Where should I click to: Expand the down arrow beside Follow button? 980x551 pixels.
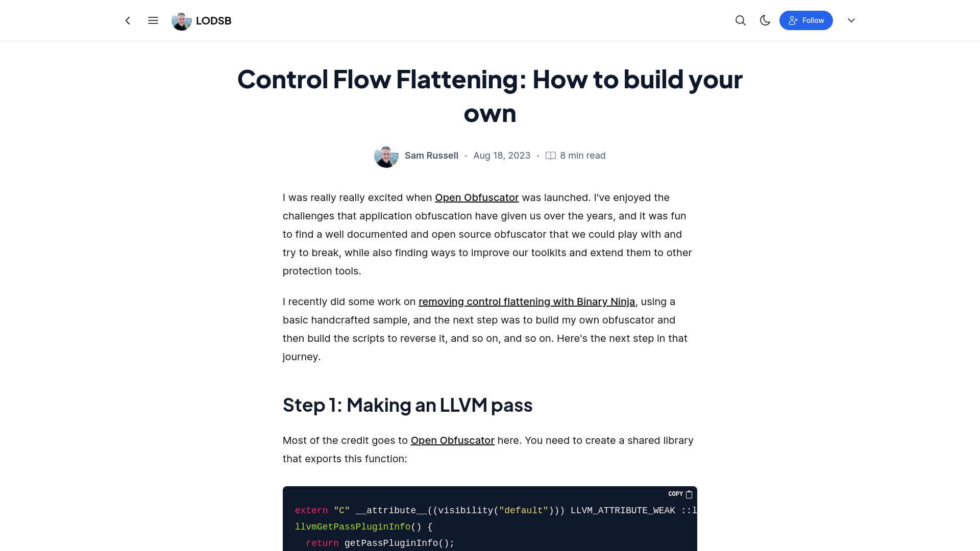click(x=851, y=20)
